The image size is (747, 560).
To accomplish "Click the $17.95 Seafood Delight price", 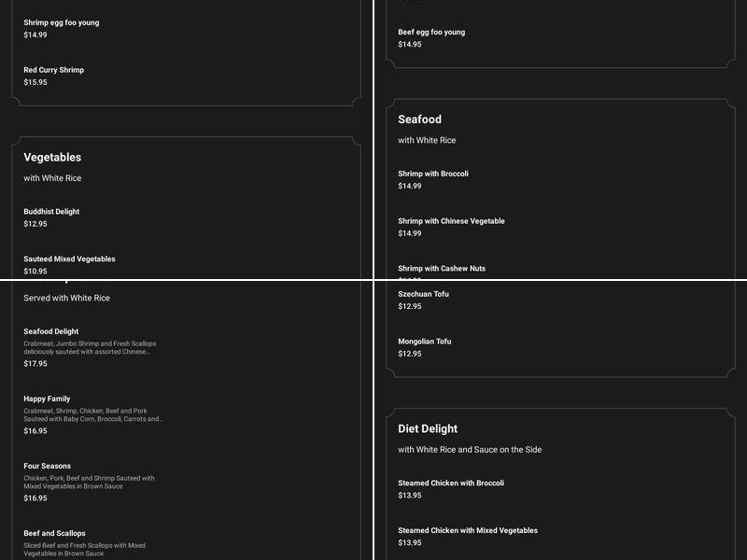I will [35, 364].
